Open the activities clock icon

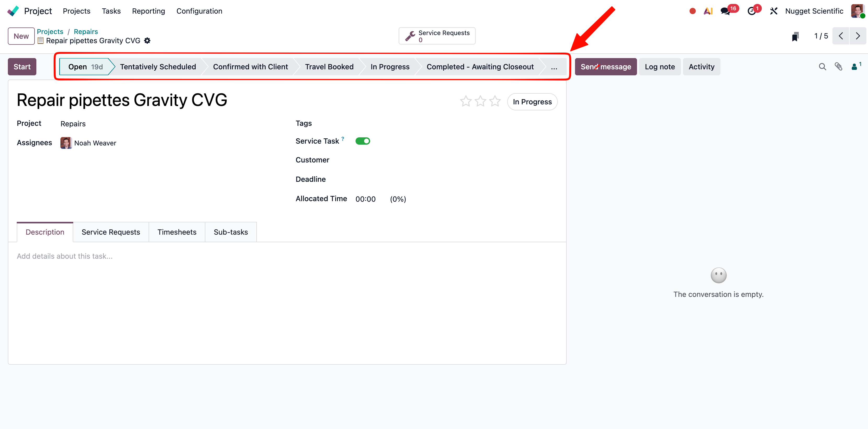[751, 11]
